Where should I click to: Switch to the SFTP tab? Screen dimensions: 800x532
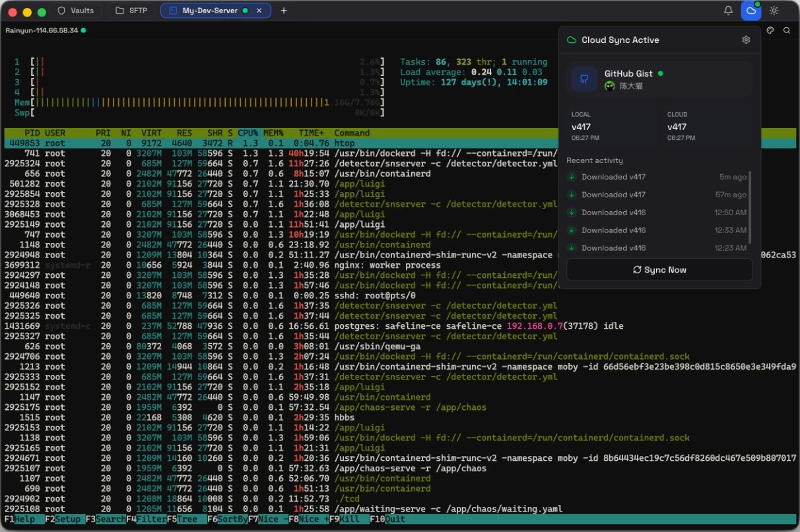tap(131, 11)
